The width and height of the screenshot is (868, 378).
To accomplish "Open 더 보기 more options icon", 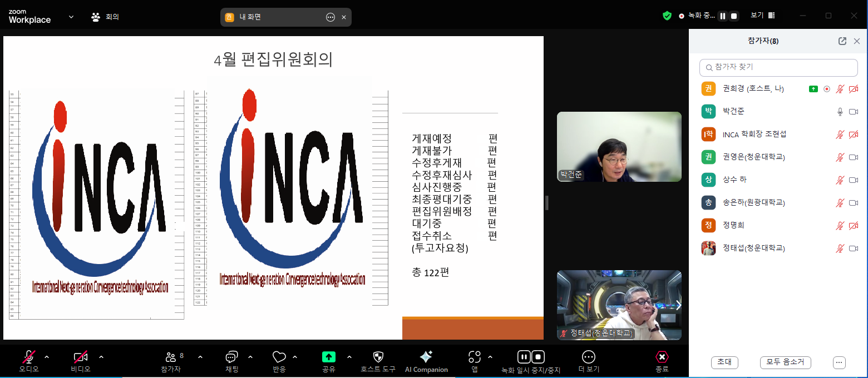I will 588,357.
